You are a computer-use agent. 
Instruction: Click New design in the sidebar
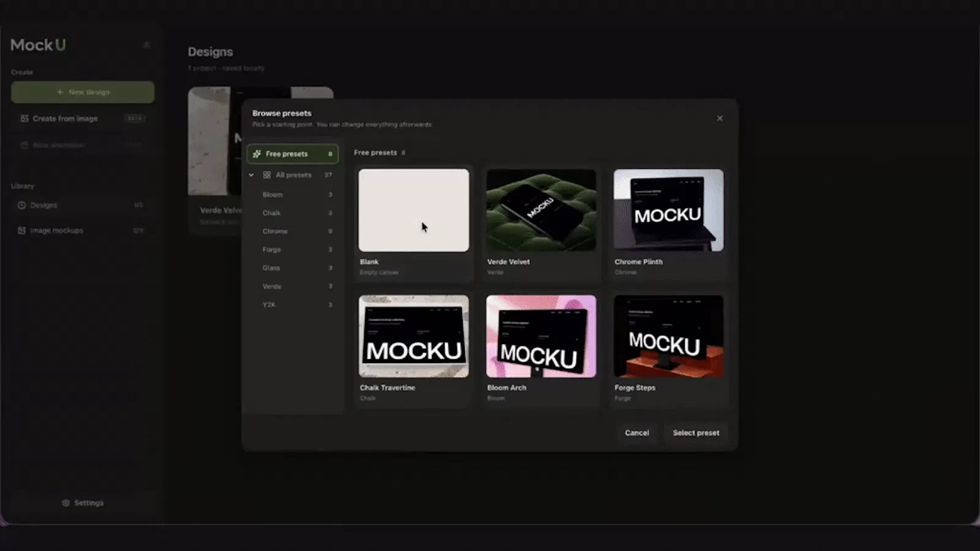(83, 92)
